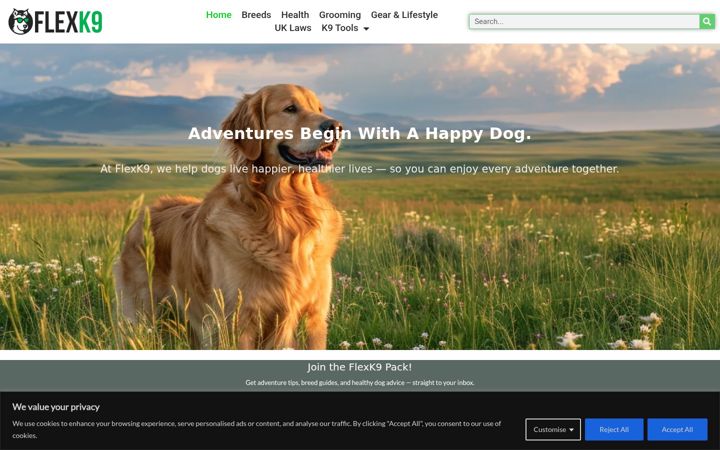Open the Home menu item

[x=219, y=15]
